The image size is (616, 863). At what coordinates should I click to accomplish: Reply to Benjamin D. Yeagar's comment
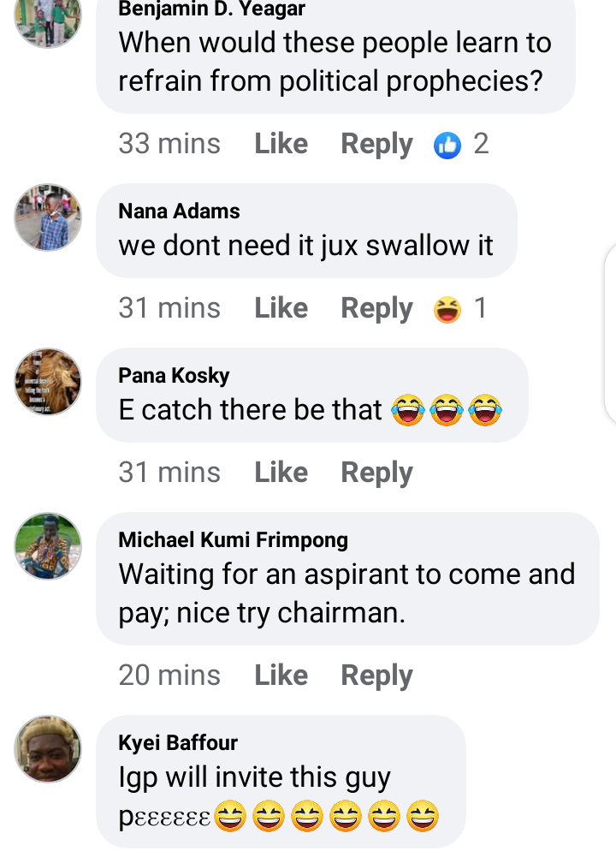click(x=376, y=144)
